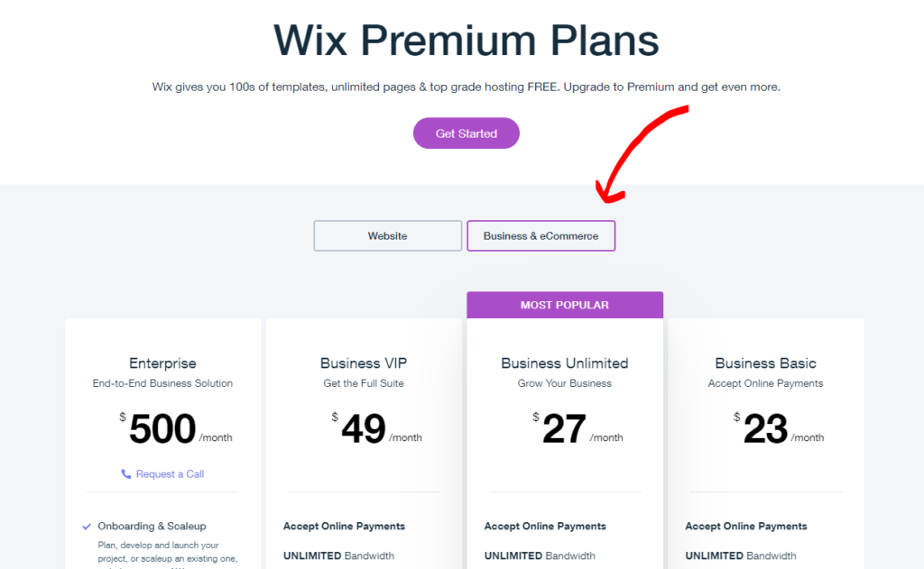Click the $27 per month Business Unlimited price
The height and width of the screenshot is (569, 924).
577,428
